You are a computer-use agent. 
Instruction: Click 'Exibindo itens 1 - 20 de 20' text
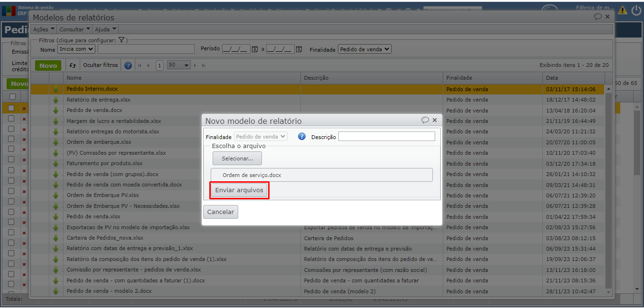[x=574, y=65]
